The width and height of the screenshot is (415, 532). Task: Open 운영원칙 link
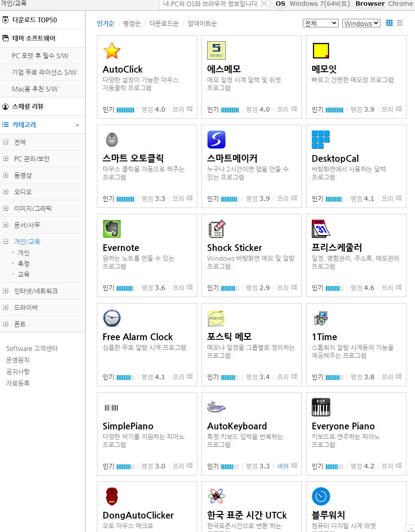17,360
